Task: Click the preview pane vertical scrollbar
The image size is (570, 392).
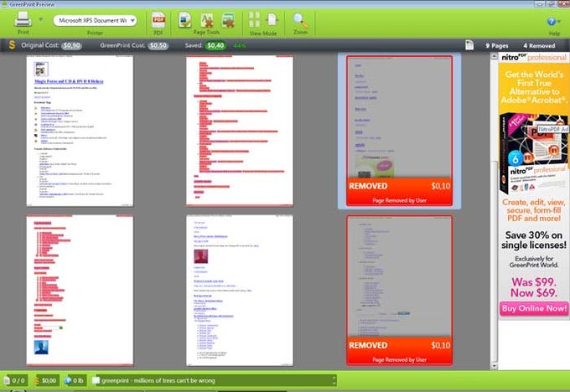Action: pos(494,211)
